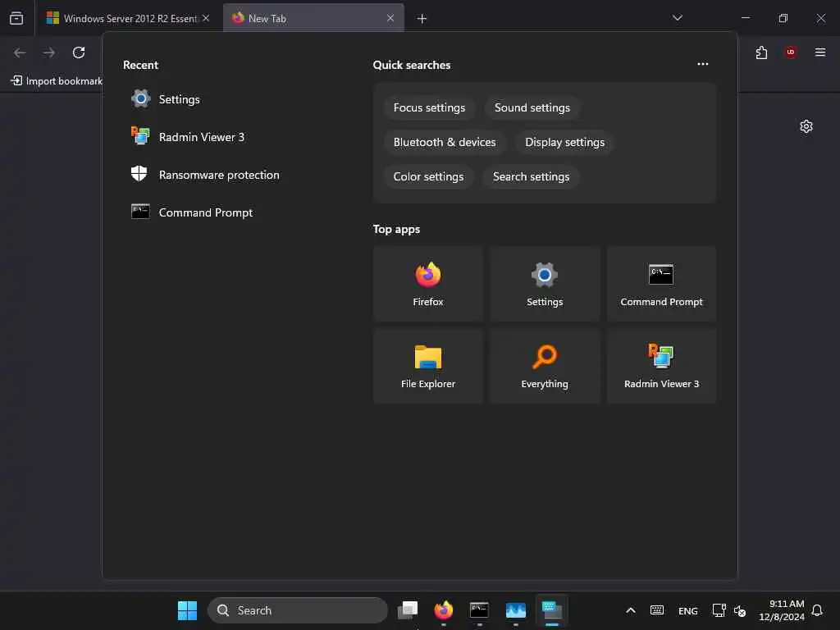This screenshot has height=630, width=840.
Task: Click the taskbar Search box
Action: point(297,610)
